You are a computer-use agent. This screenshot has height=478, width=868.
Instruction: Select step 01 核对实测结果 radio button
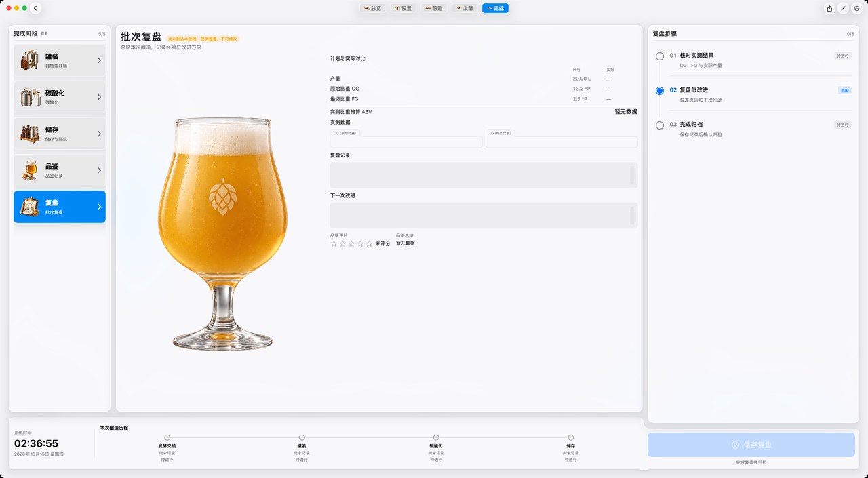pos(660,56)
